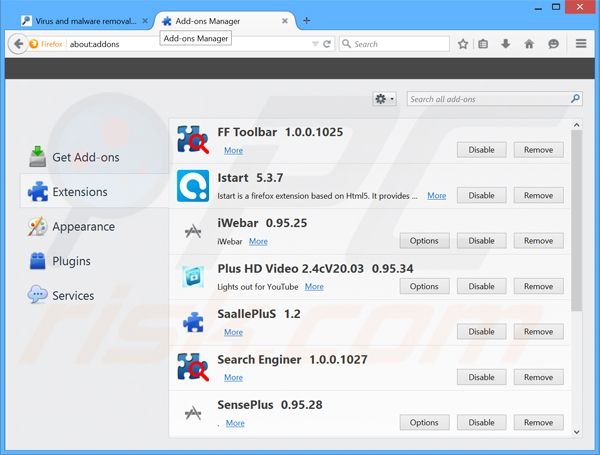The height and width of the screenshot is (455, 600).
Task: Click the SensePlus extension icon
Action: click(x=193, y=413)
